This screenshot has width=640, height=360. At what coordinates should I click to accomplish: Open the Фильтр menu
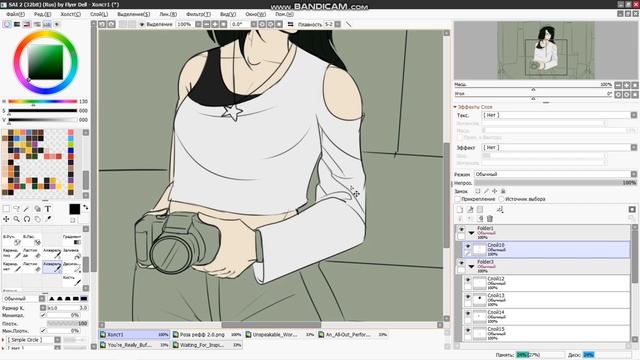[198, 14]
